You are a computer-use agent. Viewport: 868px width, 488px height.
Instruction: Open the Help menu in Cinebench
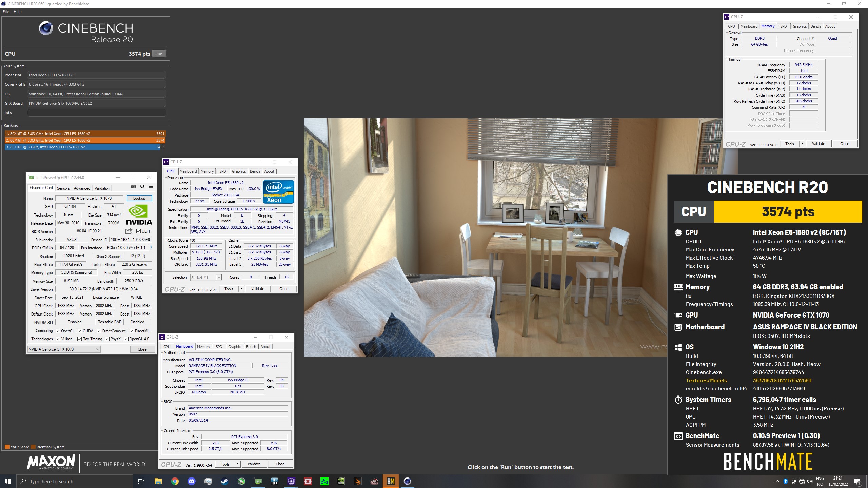point(18,12)
